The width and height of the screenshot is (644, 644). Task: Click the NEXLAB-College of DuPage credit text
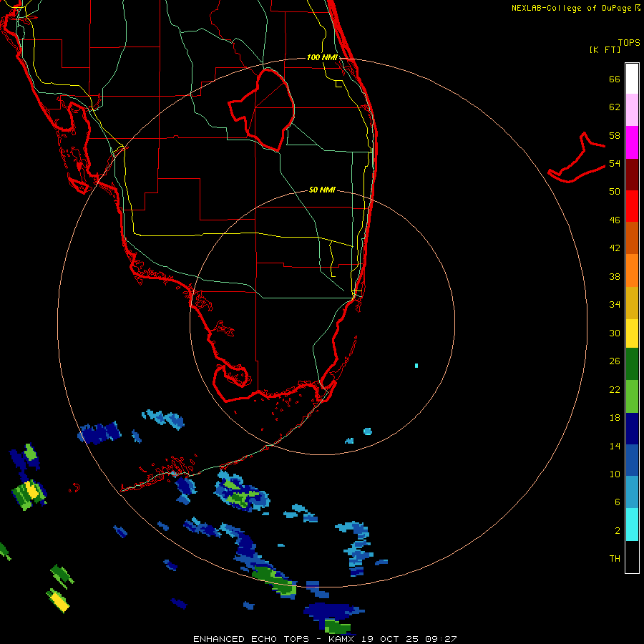click(575, 8)
